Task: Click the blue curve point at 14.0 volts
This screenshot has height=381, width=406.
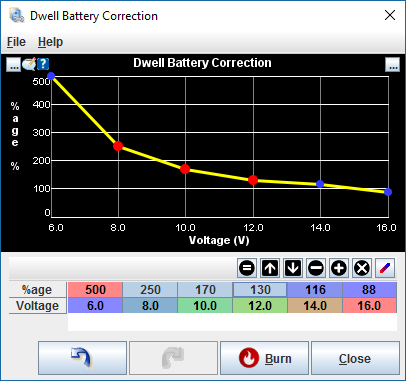Action: tap(320, 184)
